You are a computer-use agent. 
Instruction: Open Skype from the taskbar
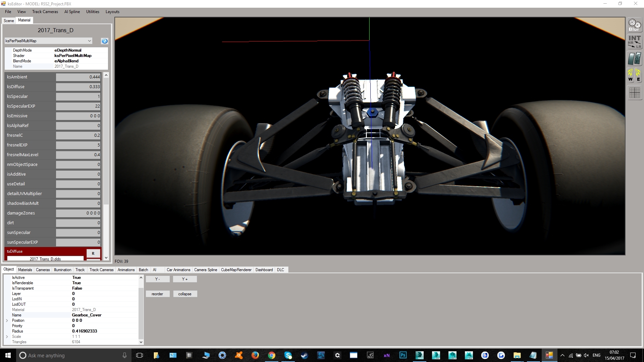click(288, 355)
